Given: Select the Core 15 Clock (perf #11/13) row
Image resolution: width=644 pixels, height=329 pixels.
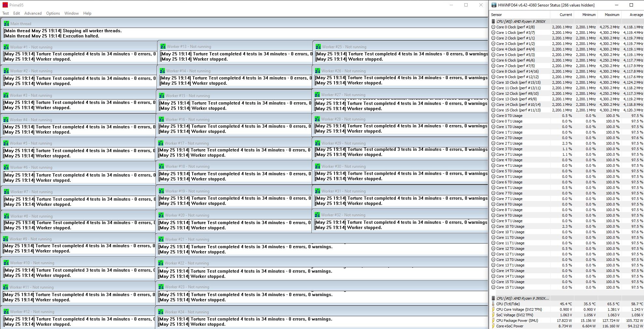Looking at the screenshot, I should click(x=567, y=110).
